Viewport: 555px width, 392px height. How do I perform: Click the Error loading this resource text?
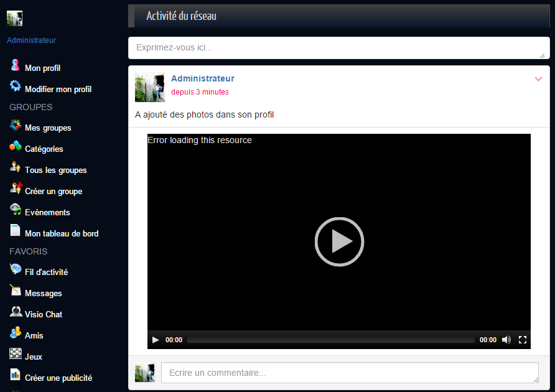tap(200, 140)
